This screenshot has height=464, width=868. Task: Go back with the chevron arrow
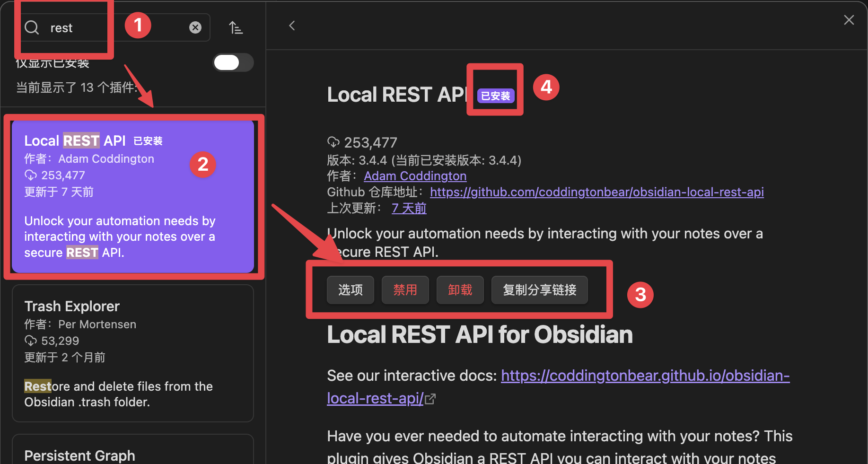coord(292,26)
